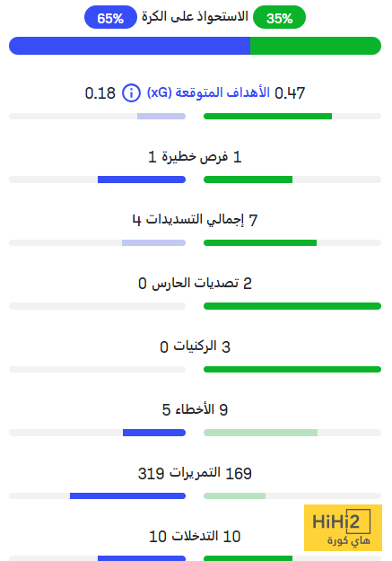392x561 pixels.
Task: Click the green goalkeeper saves bar
Action: 292,306
